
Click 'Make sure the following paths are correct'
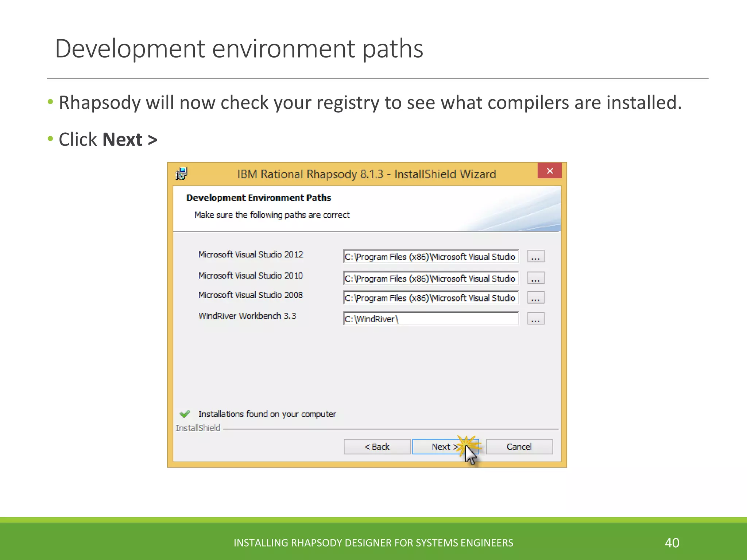coord(272,215)
